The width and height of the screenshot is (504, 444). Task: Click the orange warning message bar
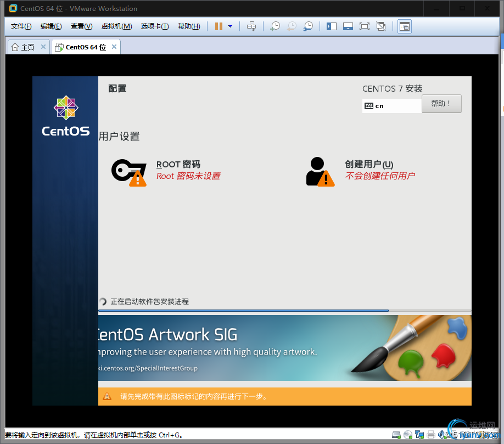[x=285, y=396]
